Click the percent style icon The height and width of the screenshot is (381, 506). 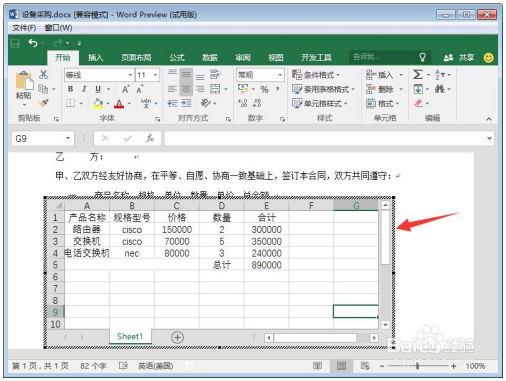[264, 89]
